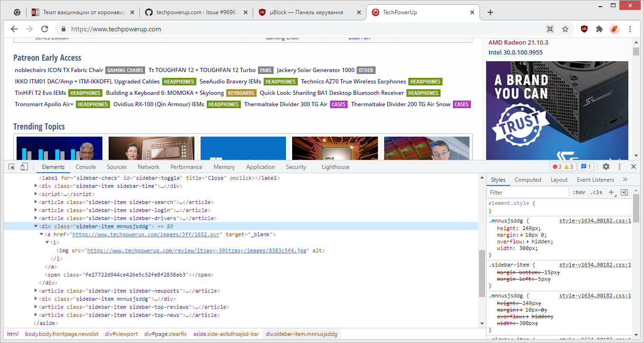Expand the sidebar-login article node
644x343 pixels.
tap(36, 210)
